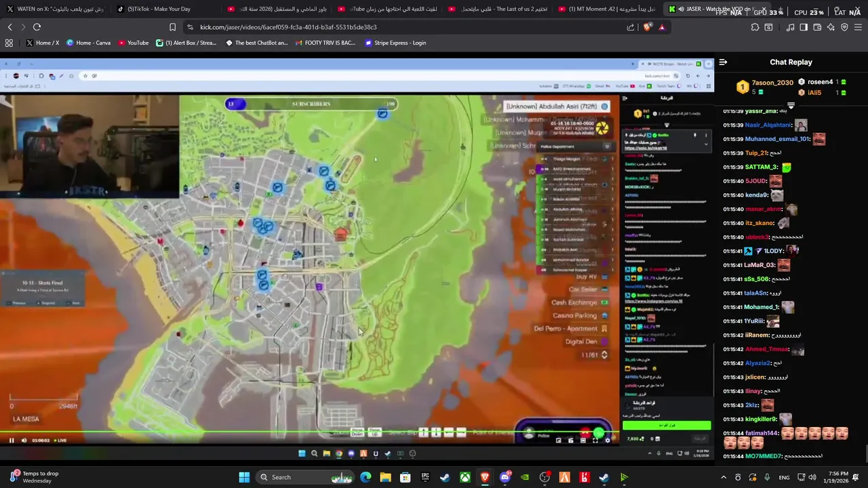Open the taskbar volume control
The width and height of the screenshot is (868, 488).
point(812,477)
